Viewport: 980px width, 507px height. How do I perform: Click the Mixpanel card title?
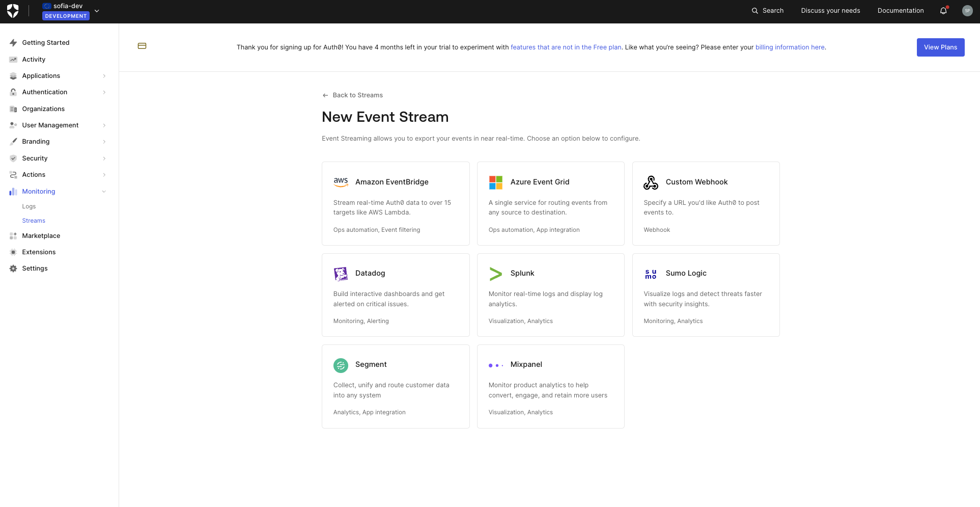pos(526,364)
